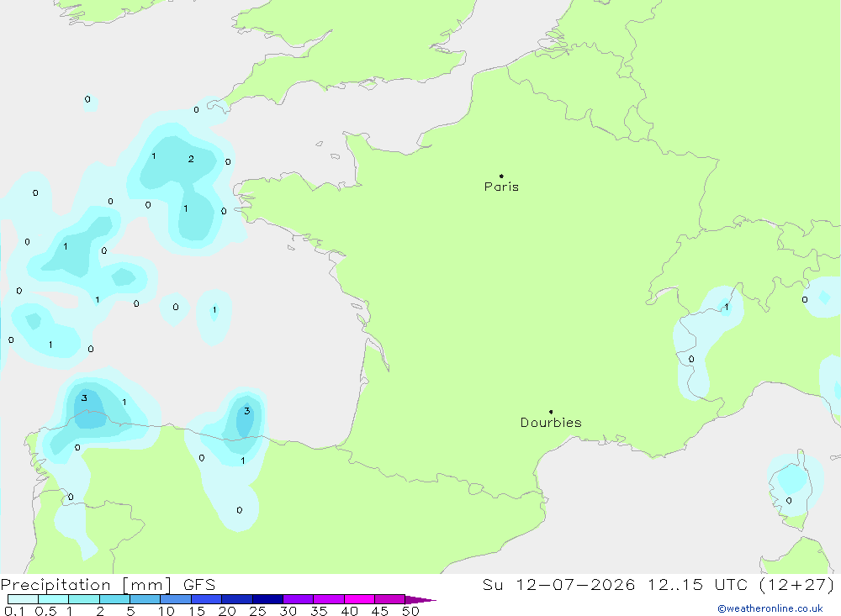
Task: Click the Dourbies location label
Action: (551, 423)
